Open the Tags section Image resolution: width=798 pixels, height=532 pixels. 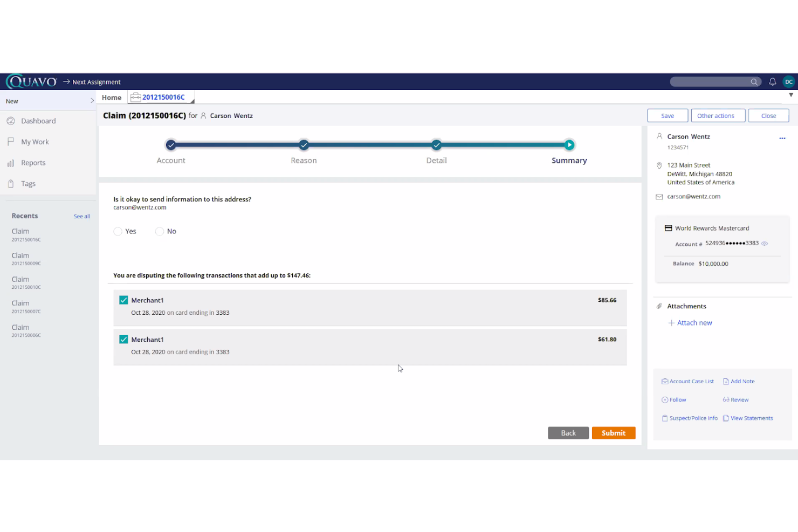click(27, 183)
